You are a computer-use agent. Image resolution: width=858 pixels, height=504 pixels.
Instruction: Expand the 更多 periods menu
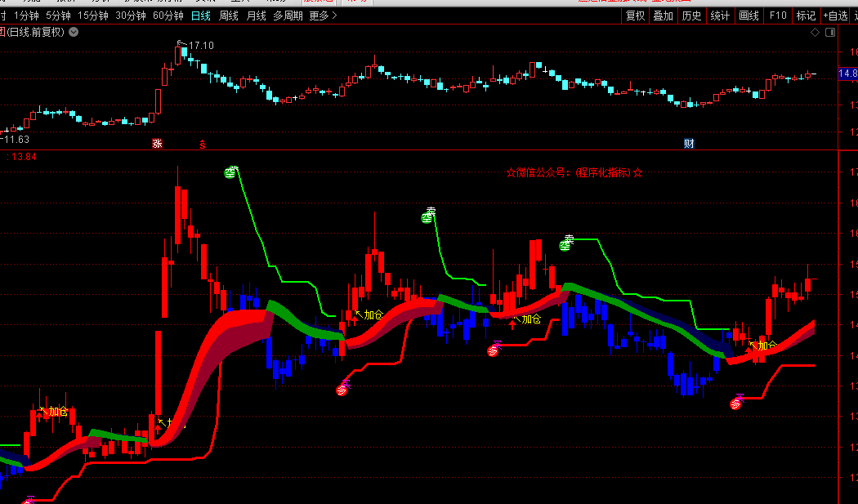[324, 16]
